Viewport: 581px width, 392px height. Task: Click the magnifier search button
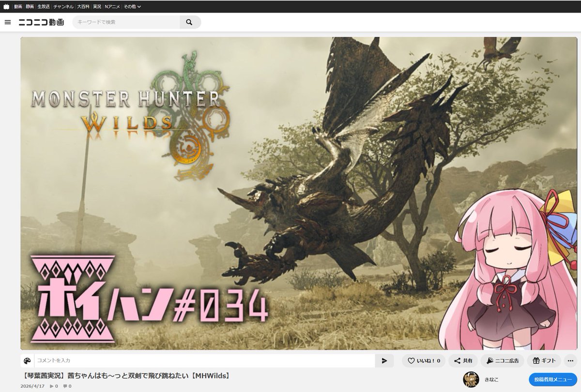click(x=189, y=22)
